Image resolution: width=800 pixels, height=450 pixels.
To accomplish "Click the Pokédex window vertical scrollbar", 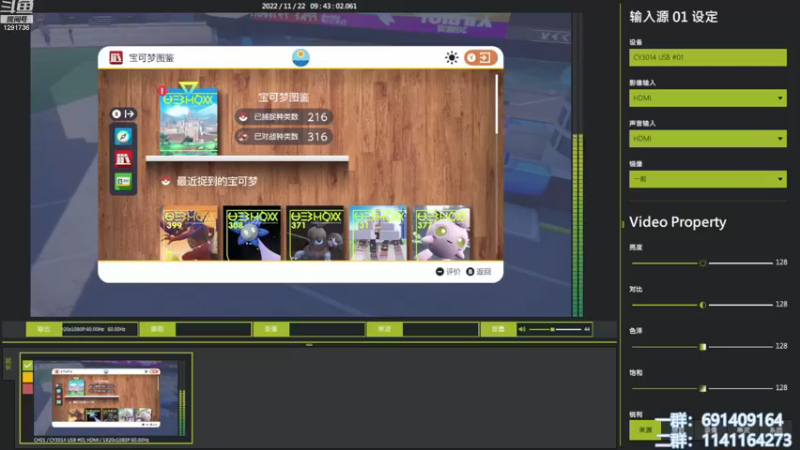I will tap(496, 105).
